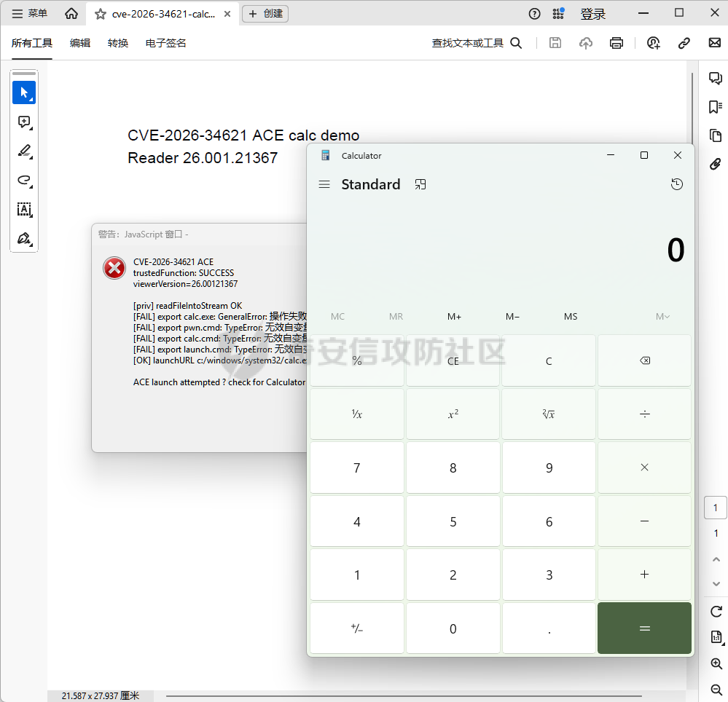Expand the M˅ memory dropdown in Calculator
This screenshot has width=728, height=702.
click(662, 317)
